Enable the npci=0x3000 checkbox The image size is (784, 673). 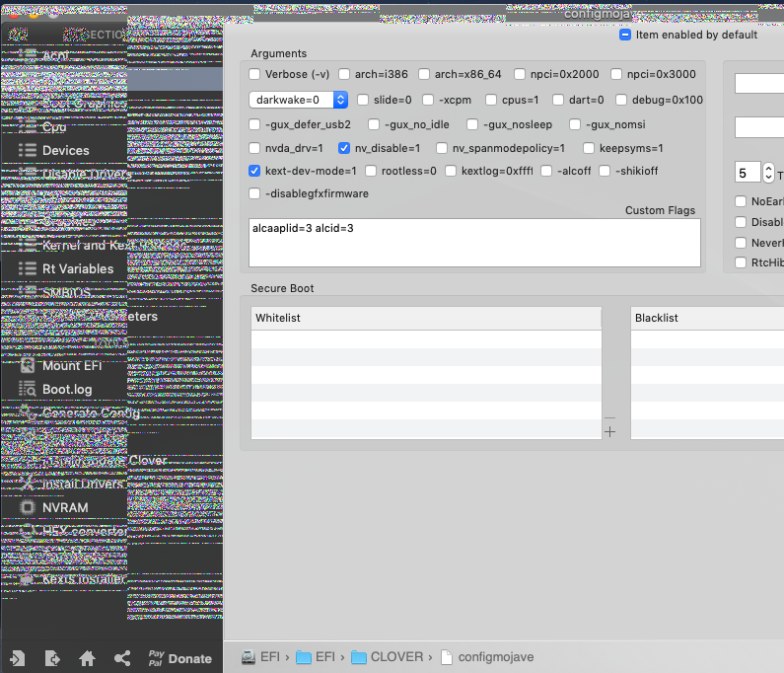(x=616, y=74)
